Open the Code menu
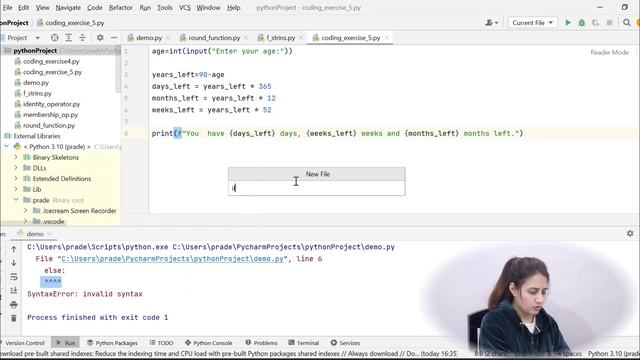The width and height of the screenshot is (640, 360). click(95, 7)
